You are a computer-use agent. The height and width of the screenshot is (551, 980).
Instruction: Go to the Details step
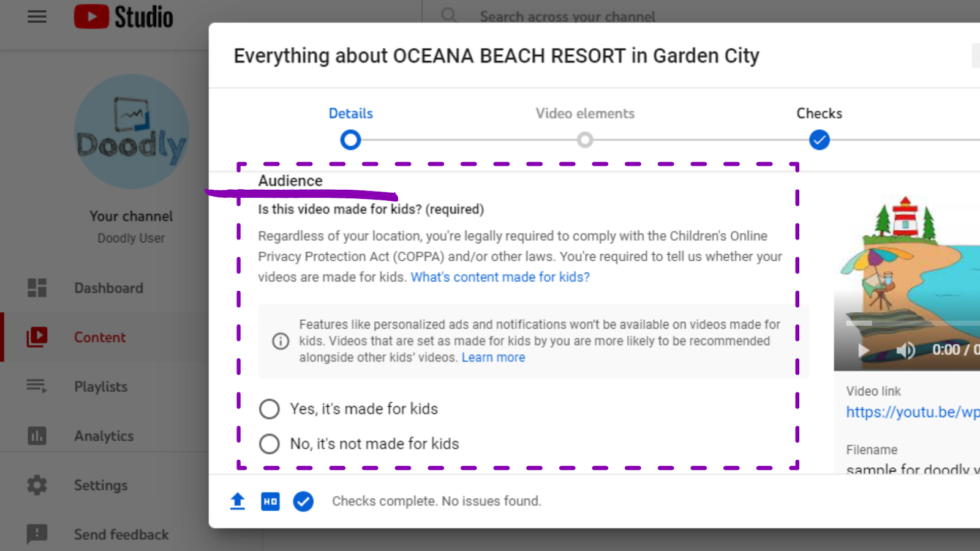(x=350, y=128)
